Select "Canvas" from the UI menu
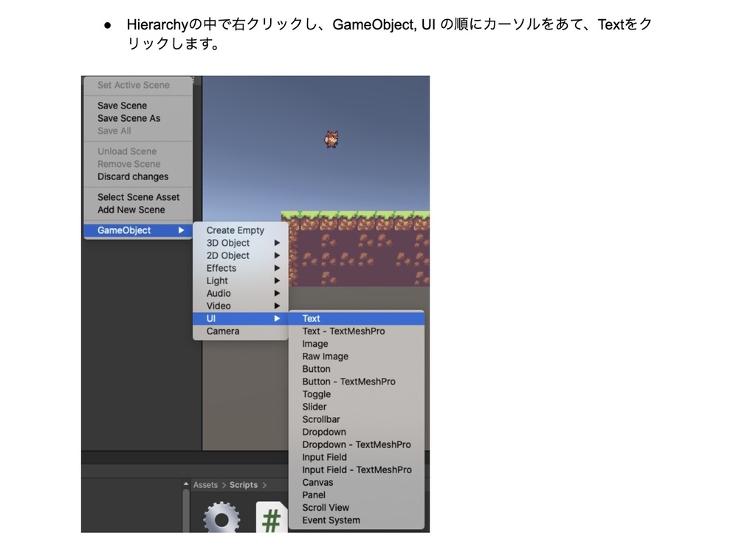The height and width of the screenshot is (544, 756). [317, 482]
